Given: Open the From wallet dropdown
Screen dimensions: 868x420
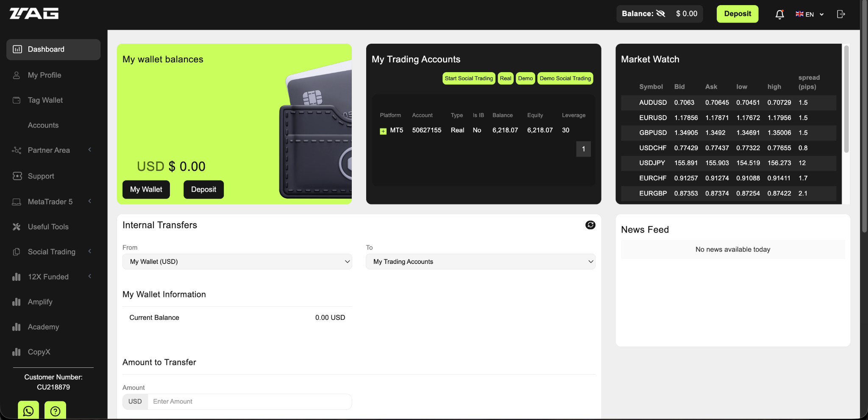Looking at the screenshot, I should pyautogui.click(x=236, y=261).
